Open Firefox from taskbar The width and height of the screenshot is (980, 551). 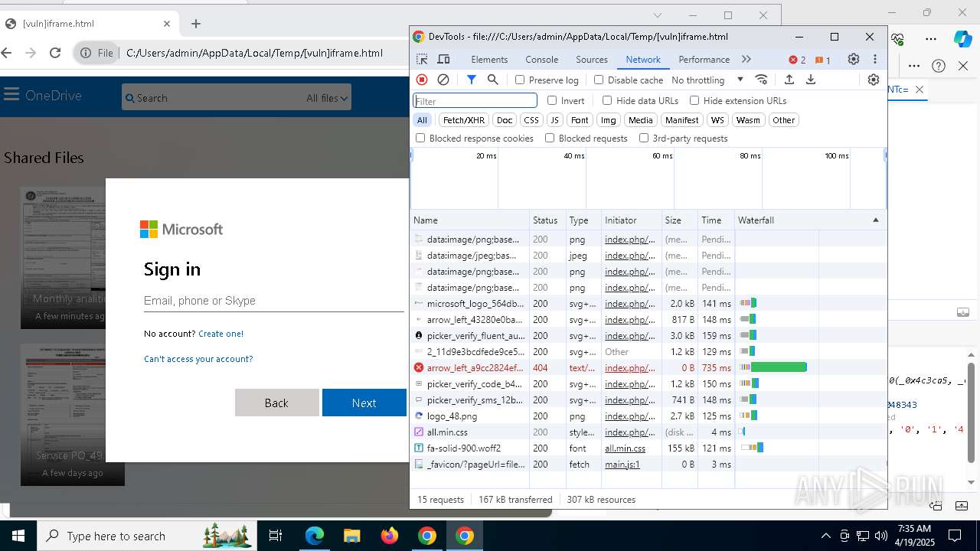pos(390,536)
